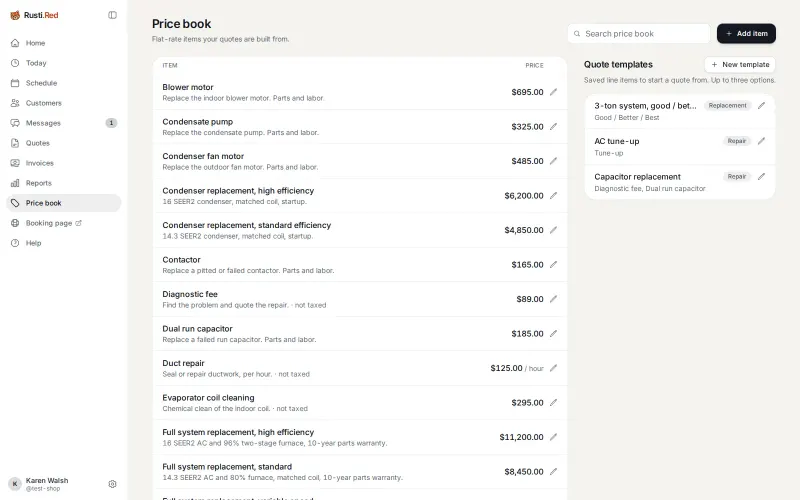
Task: Click the Quote templates heading
Action: [618, 65]
